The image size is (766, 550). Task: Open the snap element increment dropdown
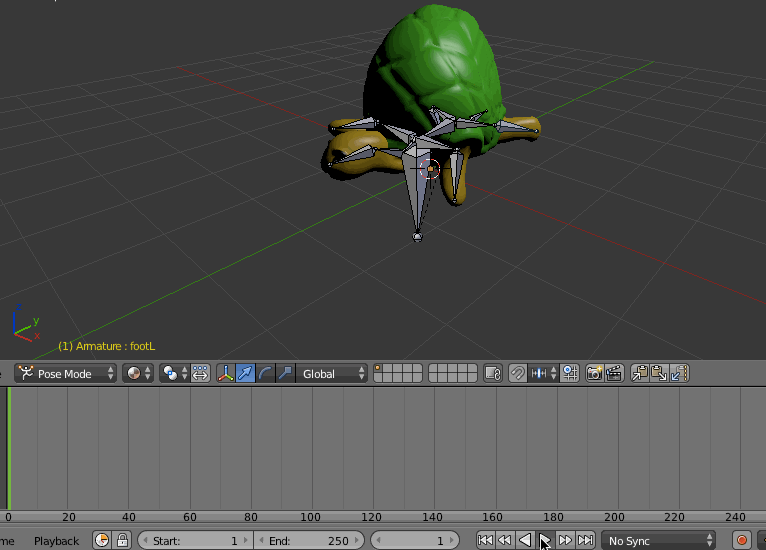point(543,374)
